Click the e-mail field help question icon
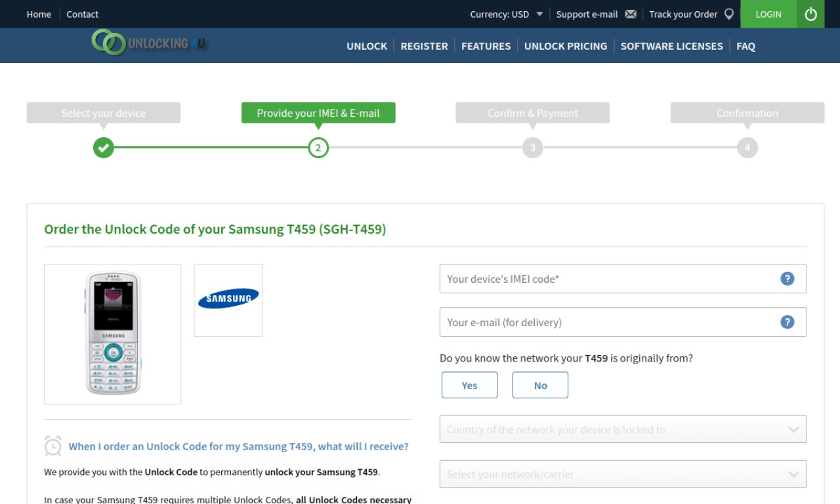The image size is (840, 504). pos(787,322)
